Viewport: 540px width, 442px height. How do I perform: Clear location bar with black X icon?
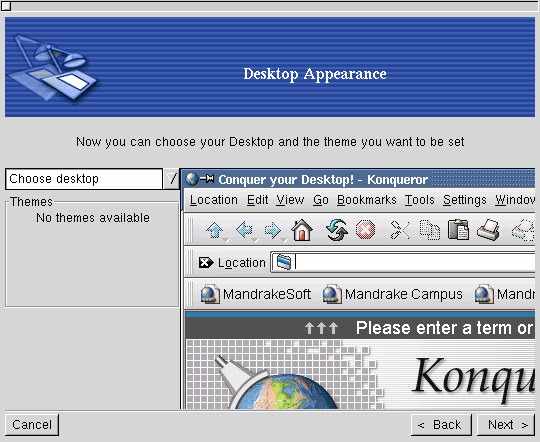206,263
